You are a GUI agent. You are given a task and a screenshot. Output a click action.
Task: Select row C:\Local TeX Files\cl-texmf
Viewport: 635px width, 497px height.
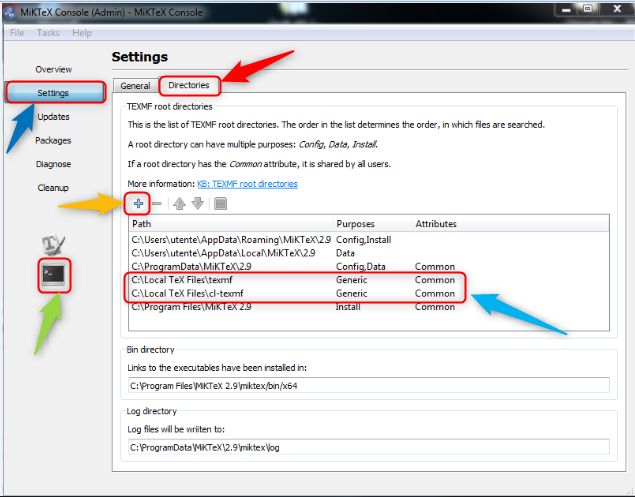click(369, 293)
